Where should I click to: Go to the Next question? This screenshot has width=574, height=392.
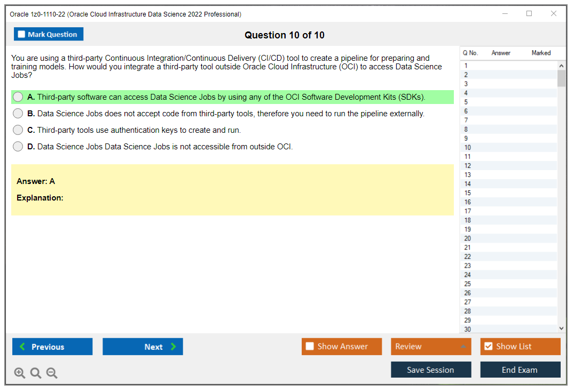pos(143,347)
